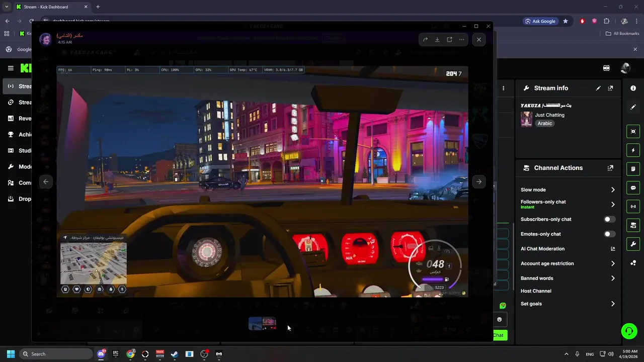The width and height of the screenshot is (644, 362).
Task: Select the first thumbnail in image carousel
Action: click(x=255, y=323)
